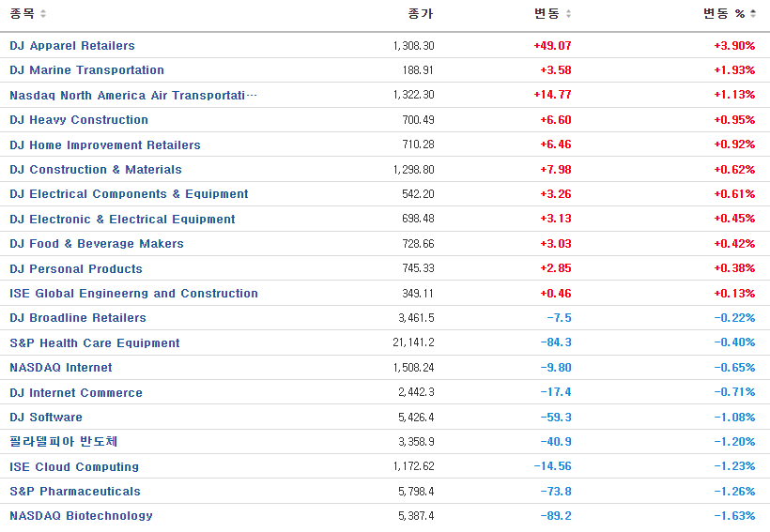This screenshot has height=532, width=770.
Task: Open DJ Heavy Construction link
Action: point(79,120)
